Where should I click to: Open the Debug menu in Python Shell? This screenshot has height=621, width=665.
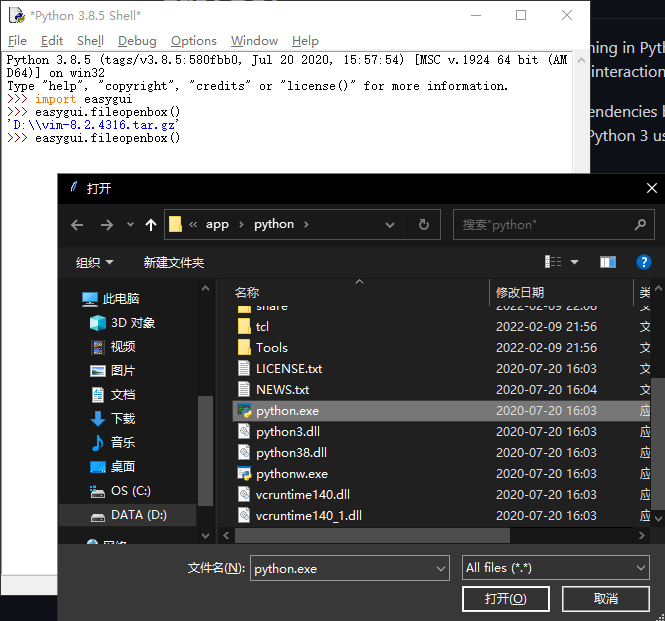137,41
